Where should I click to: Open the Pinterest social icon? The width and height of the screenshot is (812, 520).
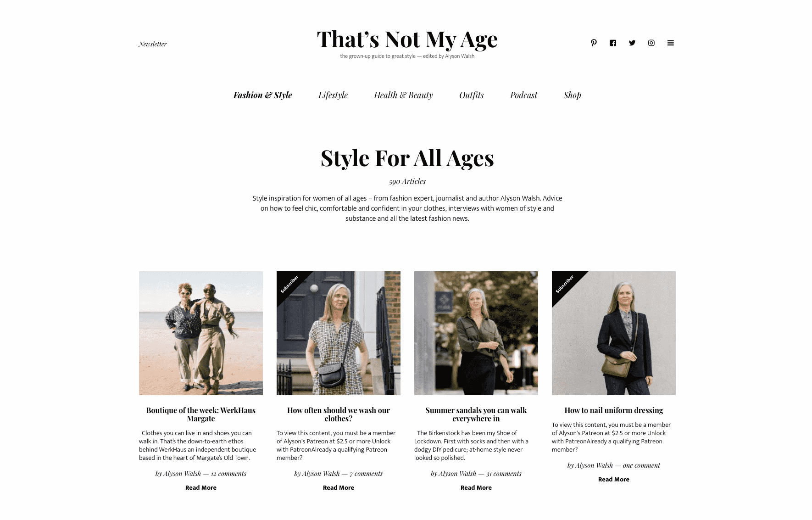click(x=594, y=43)
